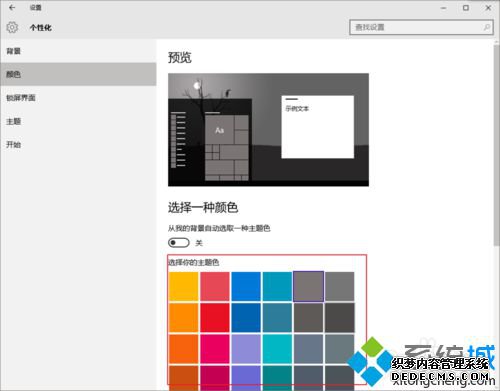Pick the rightmost gray swatch in top row

pyautogui.click(x=340, y=286)
